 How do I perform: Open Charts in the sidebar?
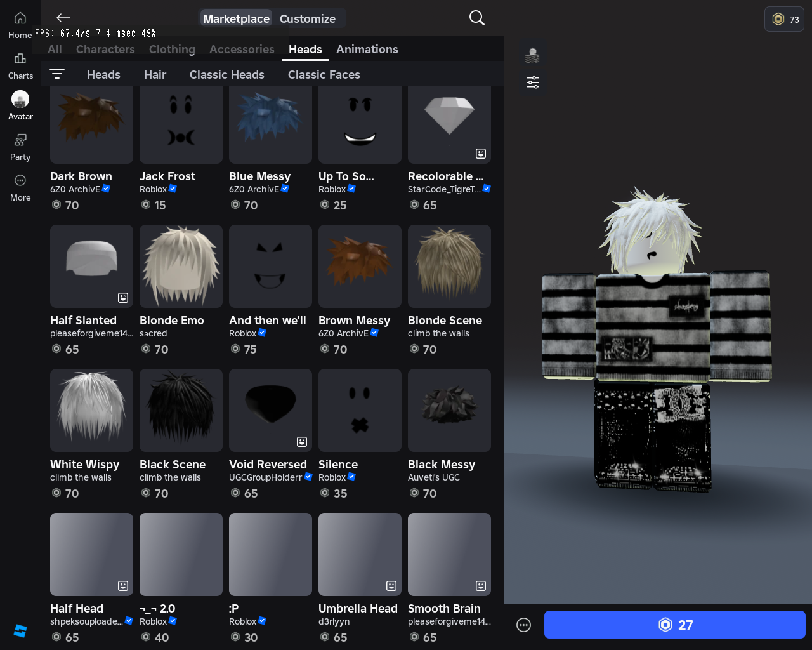(20, 66)
